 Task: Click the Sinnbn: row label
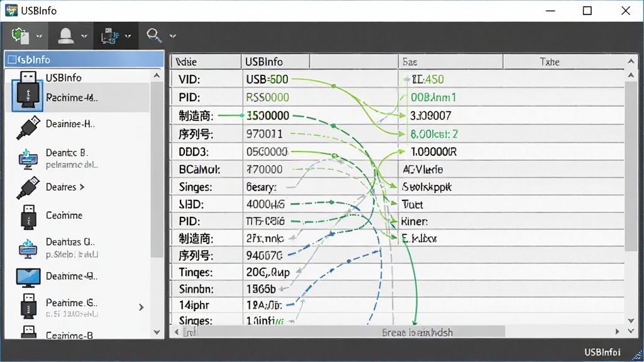[x=196, y=289]
